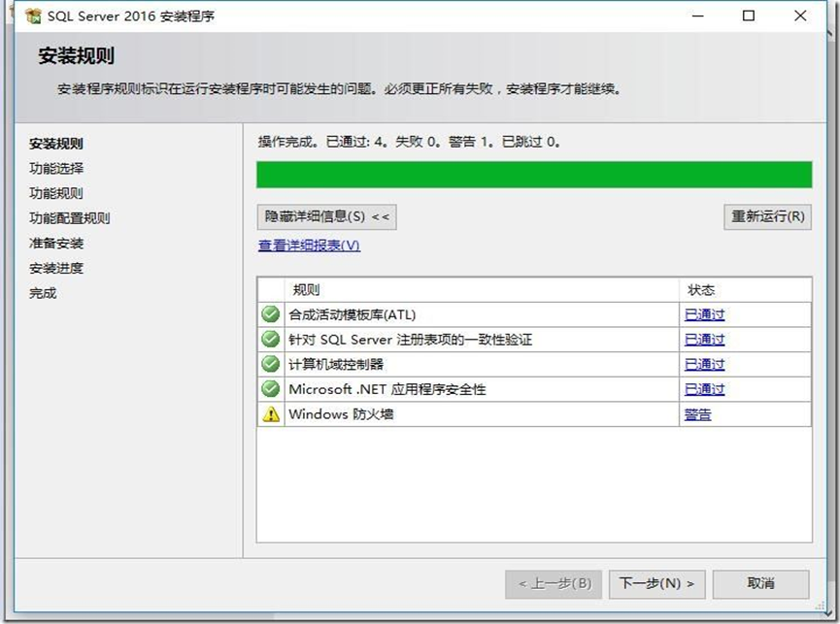Click 重新运行(R) to rerun rule checks

pyautogui.click(x=766, y=216)
